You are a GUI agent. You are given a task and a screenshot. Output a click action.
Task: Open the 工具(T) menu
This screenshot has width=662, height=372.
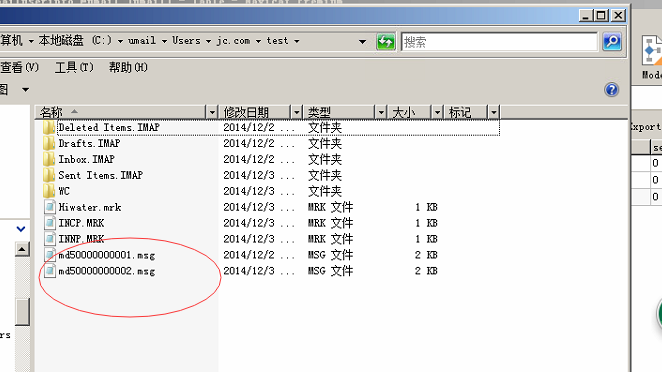coord(74,67)
